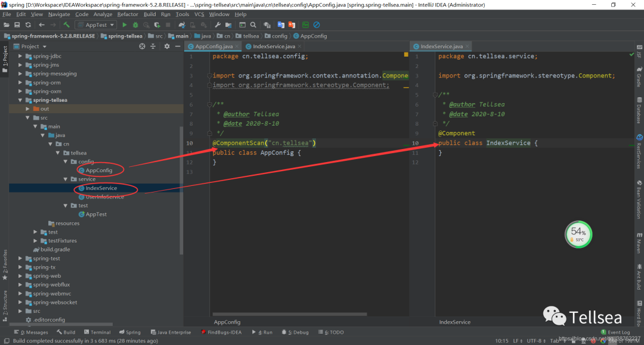Viewport: 644px width, 345px height.
Task: Hide the Project panel with minus icon
Action: click(x=178, y=46)
